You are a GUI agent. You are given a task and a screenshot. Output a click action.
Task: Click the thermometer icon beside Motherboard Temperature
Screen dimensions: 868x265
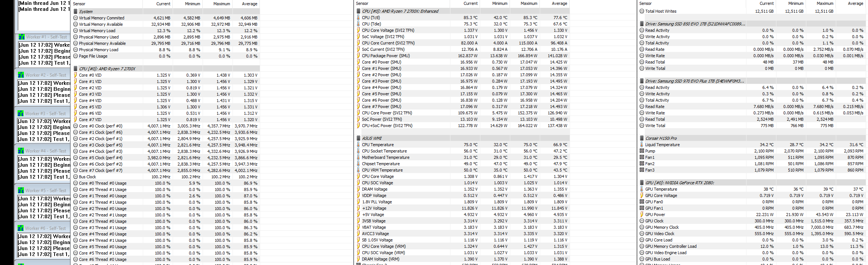[358, 157]
